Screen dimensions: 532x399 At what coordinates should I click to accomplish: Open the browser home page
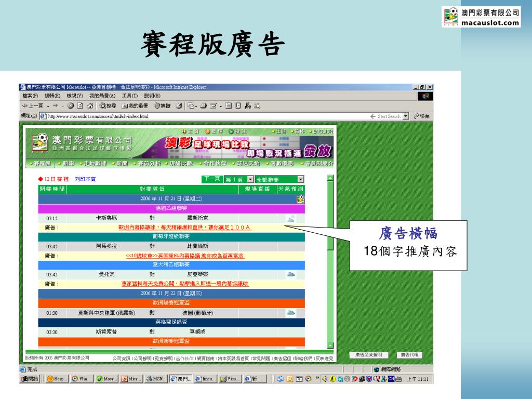click(x=90, y=106)
